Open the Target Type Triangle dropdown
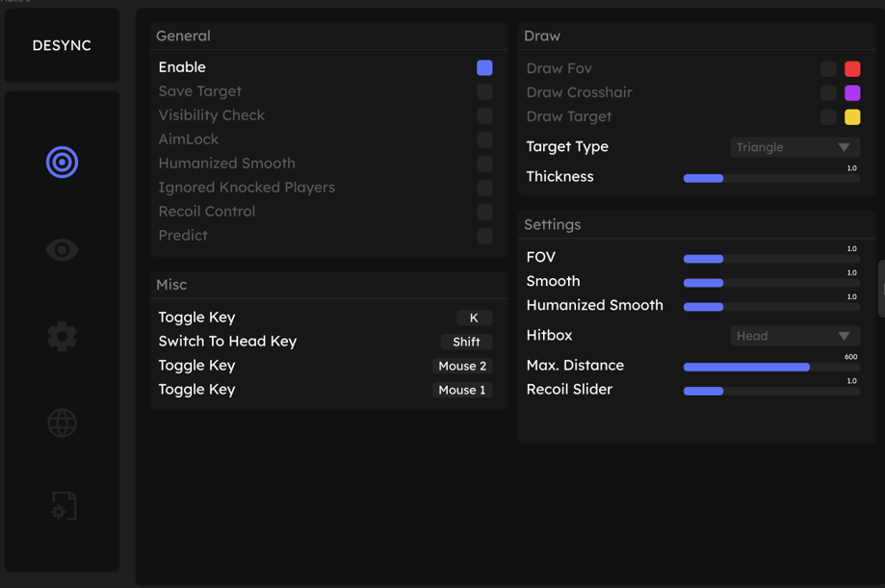The height and width of the screenshot is (588, 885). pyautogui.click(x=794, y=147)
